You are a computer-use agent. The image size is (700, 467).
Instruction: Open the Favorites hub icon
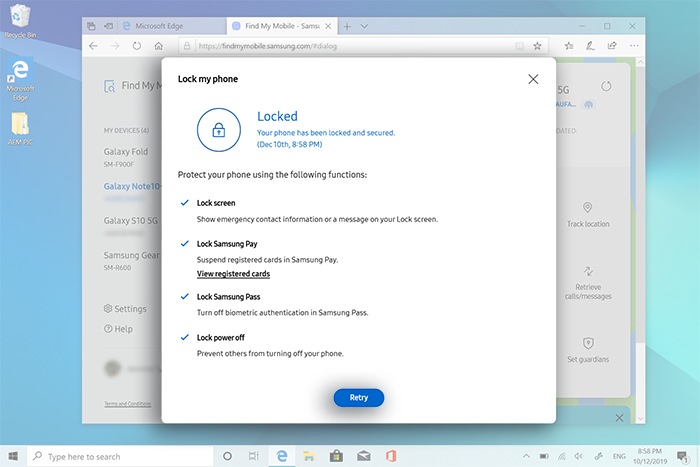[x=569, y=46]
